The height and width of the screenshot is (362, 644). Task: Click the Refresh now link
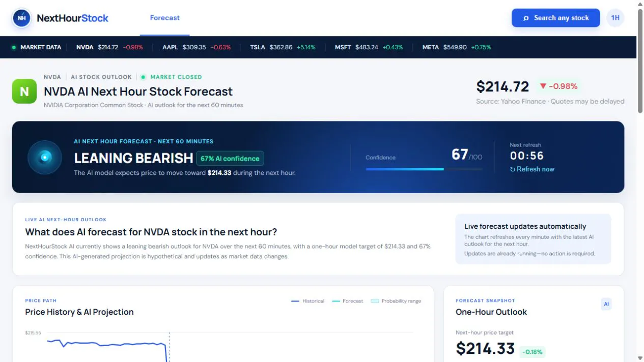click(x=532, y=169)
